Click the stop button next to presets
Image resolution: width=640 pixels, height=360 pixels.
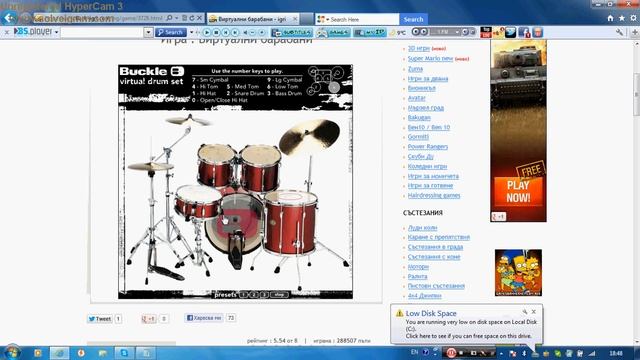[x=280, y=295]
